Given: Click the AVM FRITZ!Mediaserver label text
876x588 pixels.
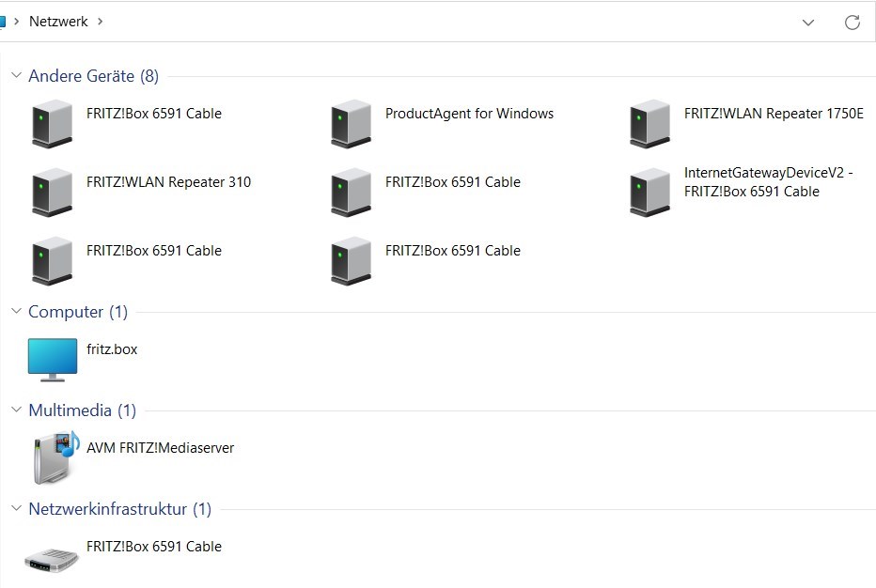Looking at the screenshot, I should (160, 448).
